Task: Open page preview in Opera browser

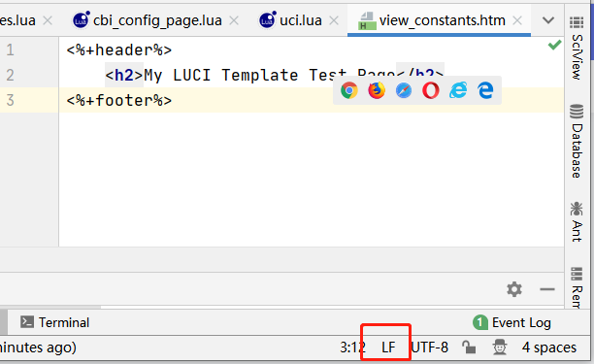Action: pyautogui.click(x=431, y=90)
